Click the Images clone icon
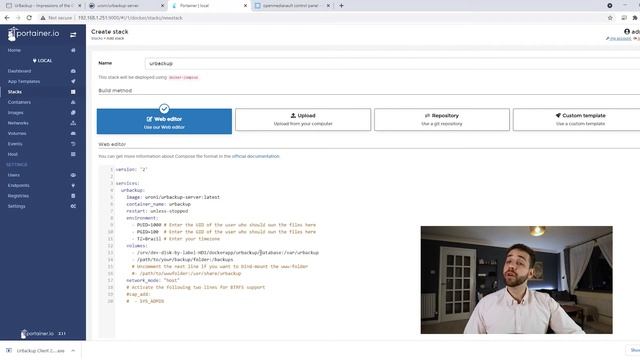Image resolution: width=640 pixels, height=360 pixels. coord(73,113)
